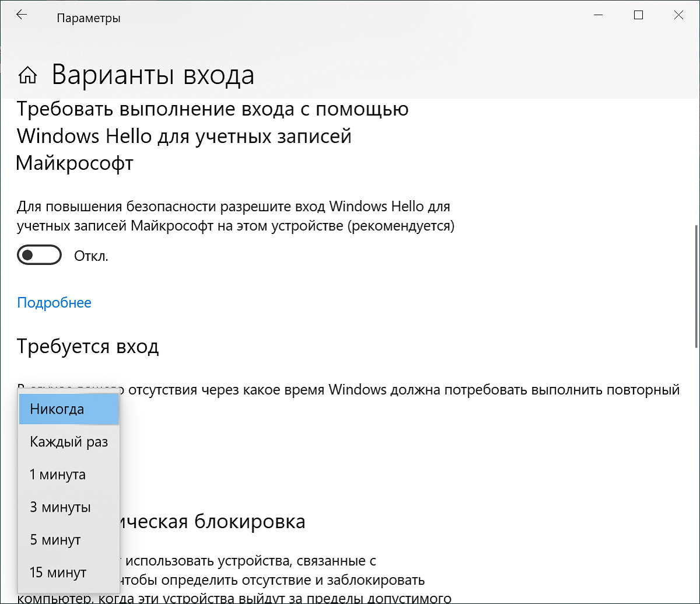This screenshot has height=604, width=700.
Task: Maximize the Параметры window
Action: [x=638, y=16]
